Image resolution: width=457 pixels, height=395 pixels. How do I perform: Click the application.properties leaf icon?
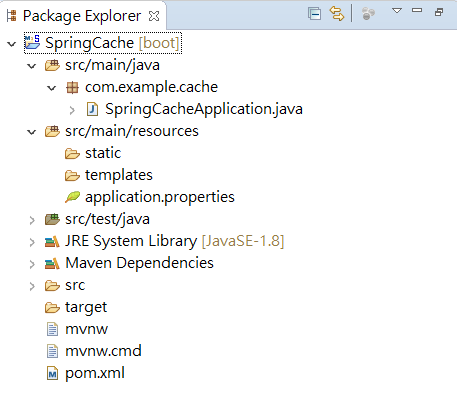[x=72, y=197]
